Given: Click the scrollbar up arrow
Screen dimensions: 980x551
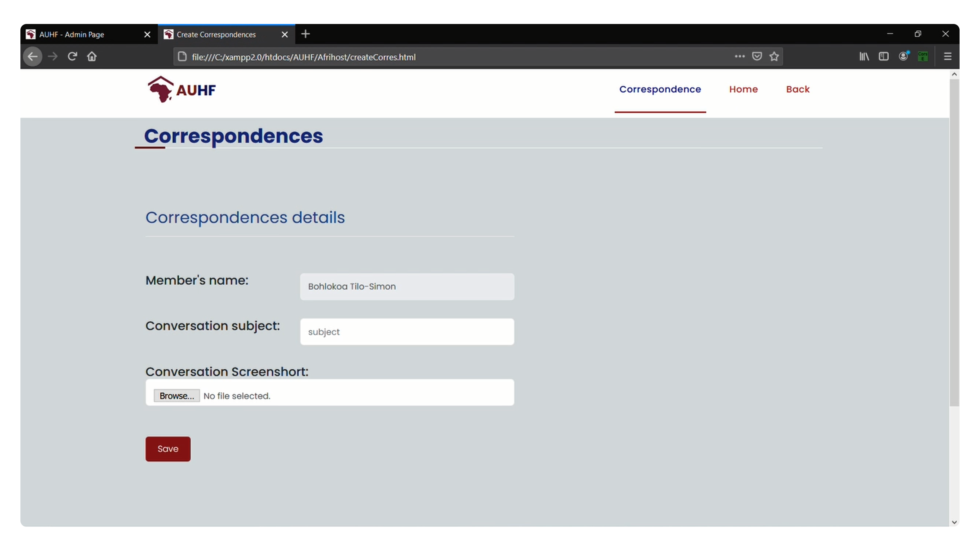Looking at the screenshot, I should [954, 74].
